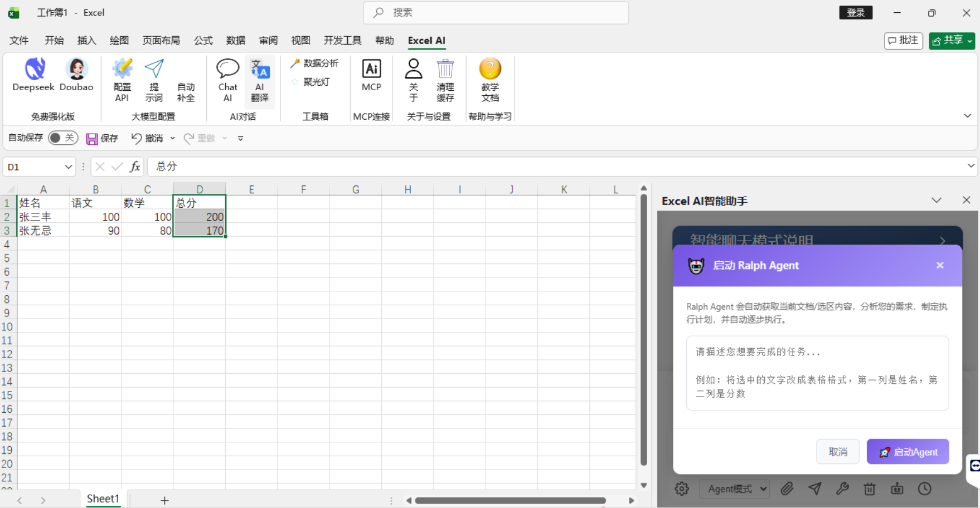Open the undo history dropdown arrow
Viewport: 980px width, 508px height.
coord(172,138)
